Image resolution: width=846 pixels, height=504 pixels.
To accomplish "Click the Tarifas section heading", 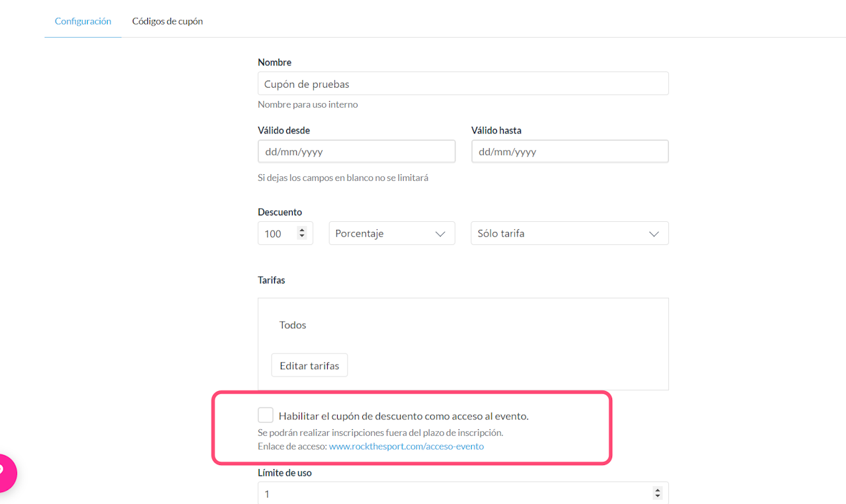I will (271, 280).
